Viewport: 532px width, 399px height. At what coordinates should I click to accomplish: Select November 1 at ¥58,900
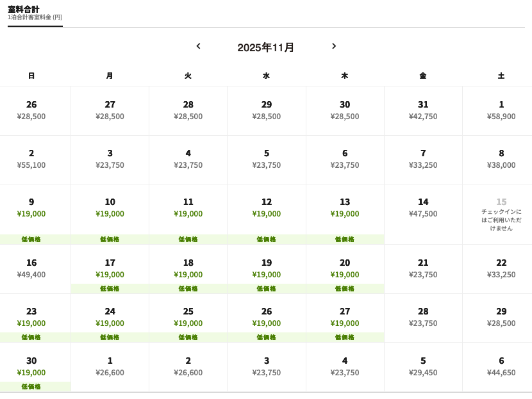[x=501, y=110]
